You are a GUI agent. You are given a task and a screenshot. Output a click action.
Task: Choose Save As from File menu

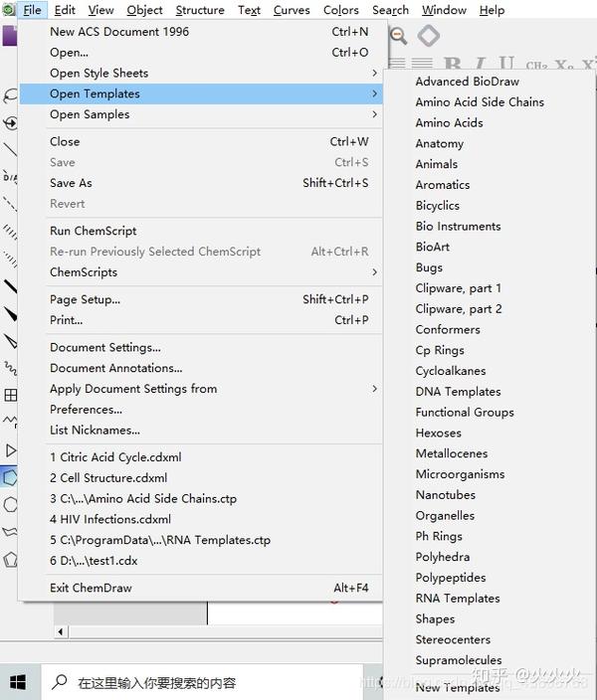tap(200, 183)
